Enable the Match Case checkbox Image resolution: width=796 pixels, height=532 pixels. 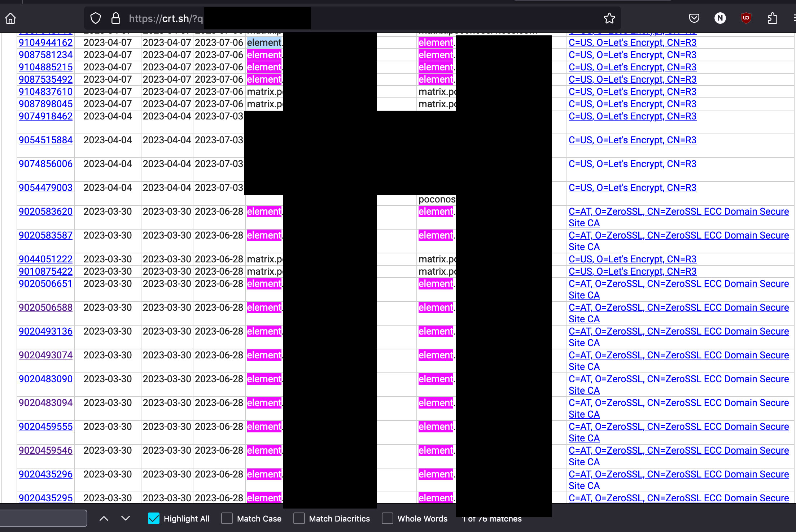pyautogui.click(x=227, y=518)
